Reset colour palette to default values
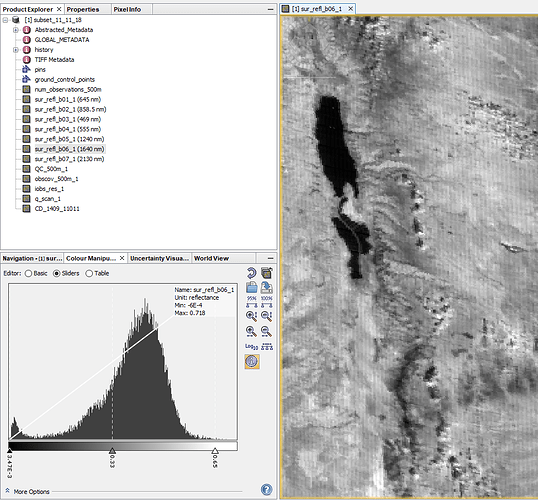This screenshot has height=500, width=538. point(252,273)
